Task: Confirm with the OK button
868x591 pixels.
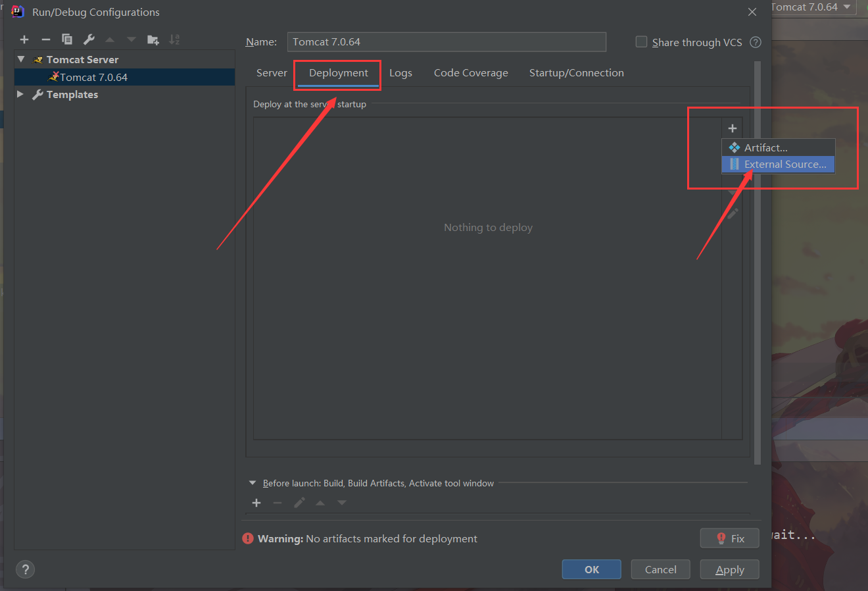Action: pos(592,570)
